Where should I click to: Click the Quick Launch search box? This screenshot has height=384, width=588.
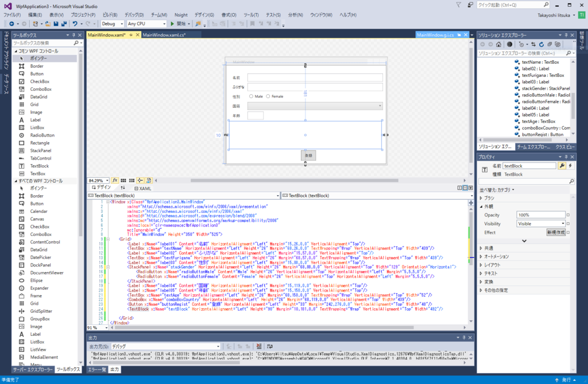[513, 5]
